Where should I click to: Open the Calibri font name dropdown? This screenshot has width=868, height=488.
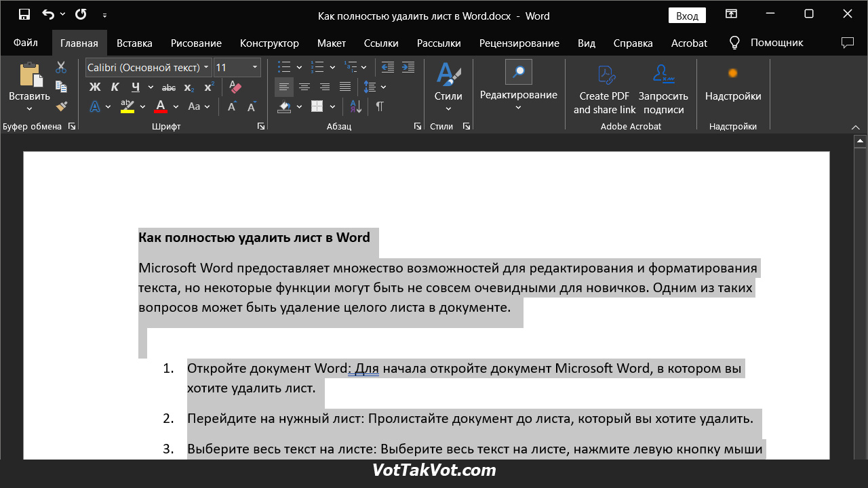coord(206,67)
